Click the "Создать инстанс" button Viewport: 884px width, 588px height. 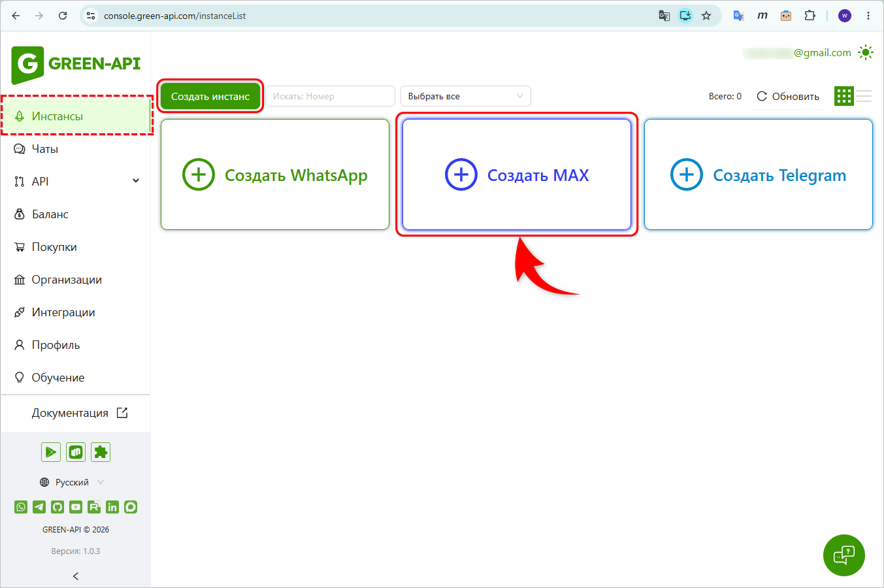click(x=210, y=96)
